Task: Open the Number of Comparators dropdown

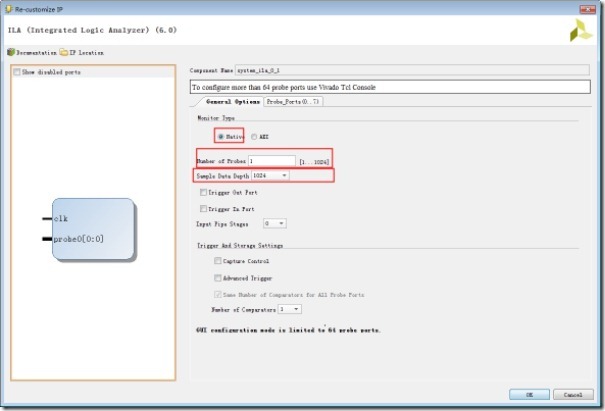Action: click(290, 309)
